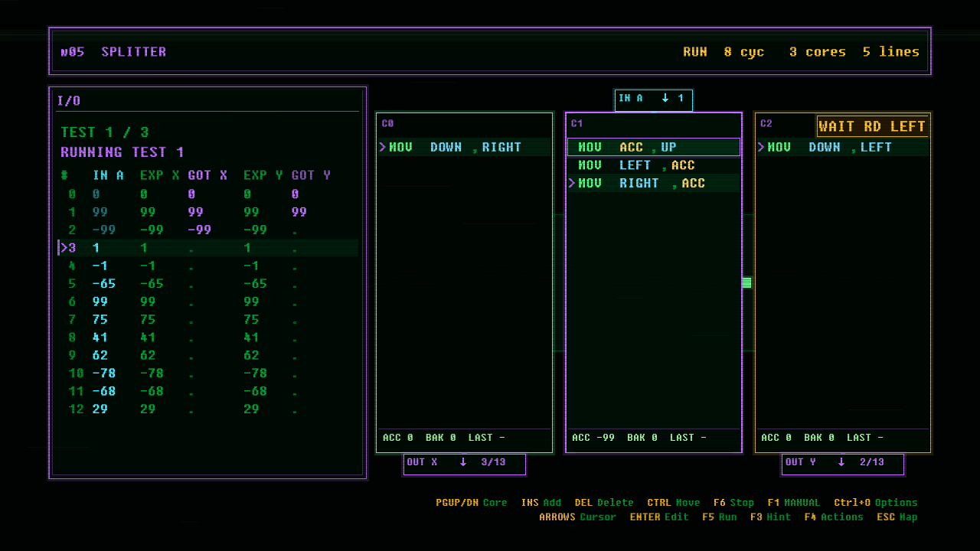
Task: Click the IN A column header
Action: (108, 175)
